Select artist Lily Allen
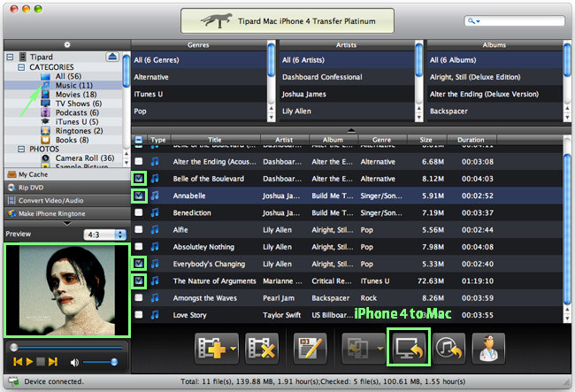This screenshot has height=392, width=575. (347, 111)
